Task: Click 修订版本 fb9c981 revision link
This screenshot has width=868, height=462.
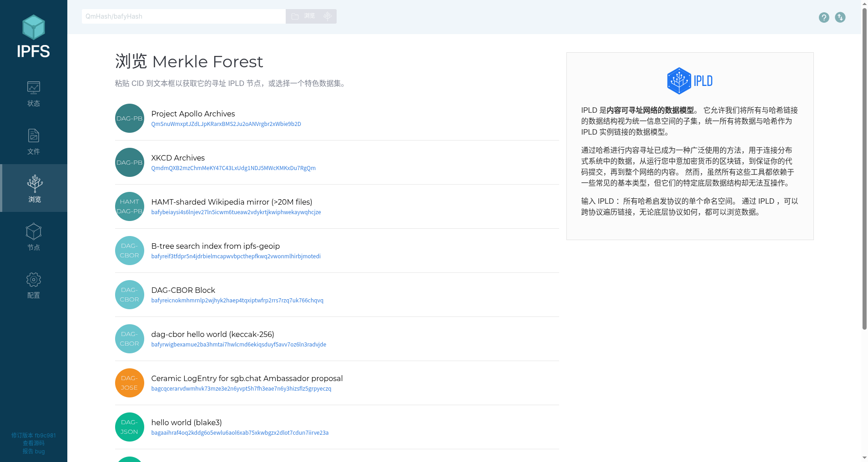Action: (x=34, y=435)
